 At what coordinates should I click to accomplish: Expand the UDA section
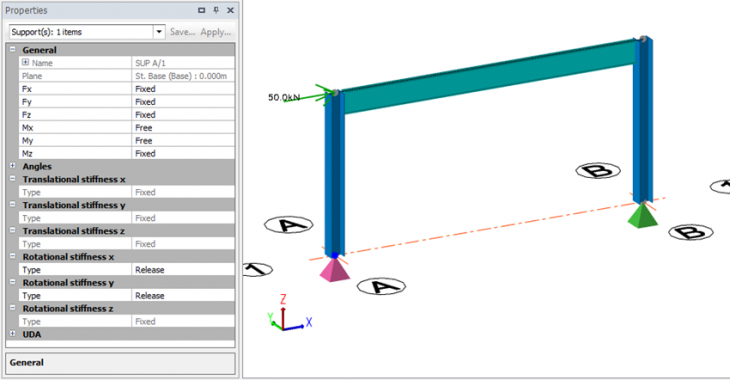13,334
